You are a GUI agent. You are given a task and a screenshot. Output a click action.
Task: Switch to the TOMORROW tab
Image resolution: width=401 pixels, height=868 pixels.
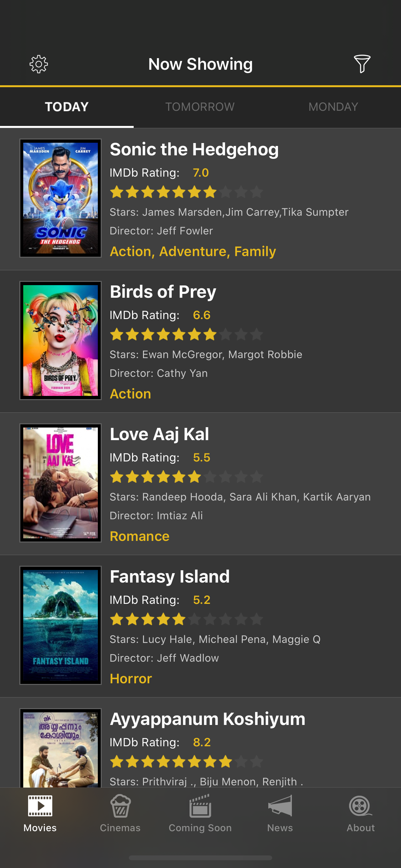click(200, 107)
